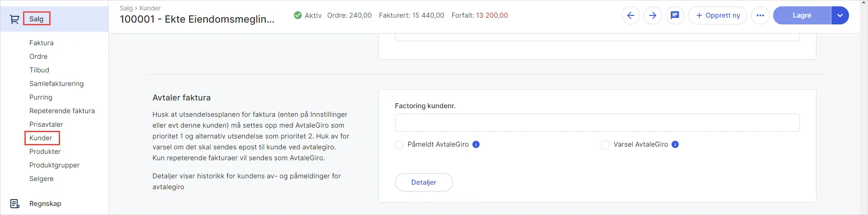Expand the Lagre button dropdown arrow
This screenshot has width=868, height=215.
(x=840, y=15)
